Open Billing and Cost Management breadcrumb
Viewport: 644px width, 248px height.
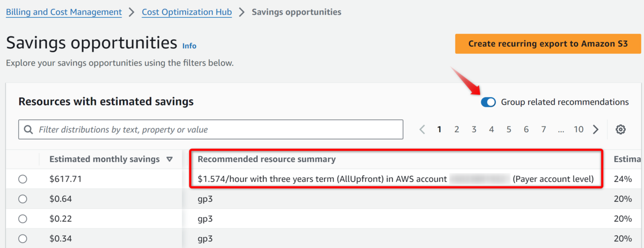tap(64, 12)
